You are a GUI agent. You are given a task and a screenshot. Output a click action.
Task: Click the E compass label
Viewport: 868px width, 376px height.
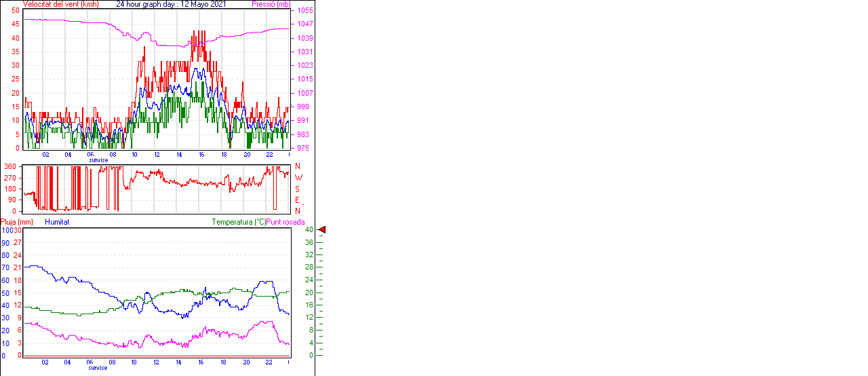[297, 200]
